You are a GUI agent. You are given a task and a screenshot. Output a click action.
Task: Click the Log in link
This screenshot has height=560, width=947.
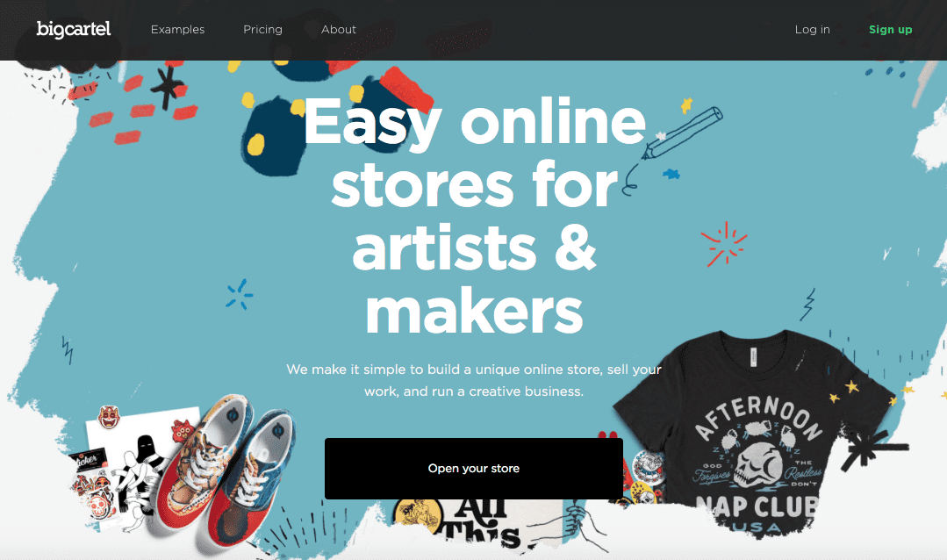click(813, 30)
